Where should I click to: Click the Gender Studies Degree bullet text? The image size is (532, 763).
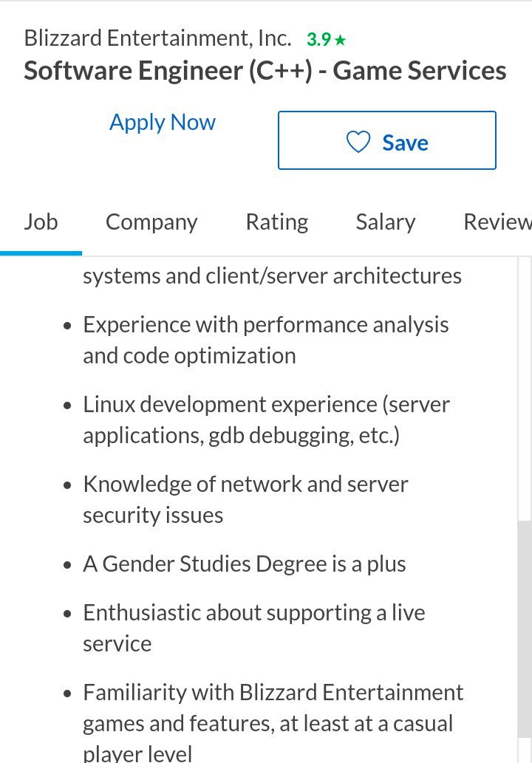tap(245, 564)
